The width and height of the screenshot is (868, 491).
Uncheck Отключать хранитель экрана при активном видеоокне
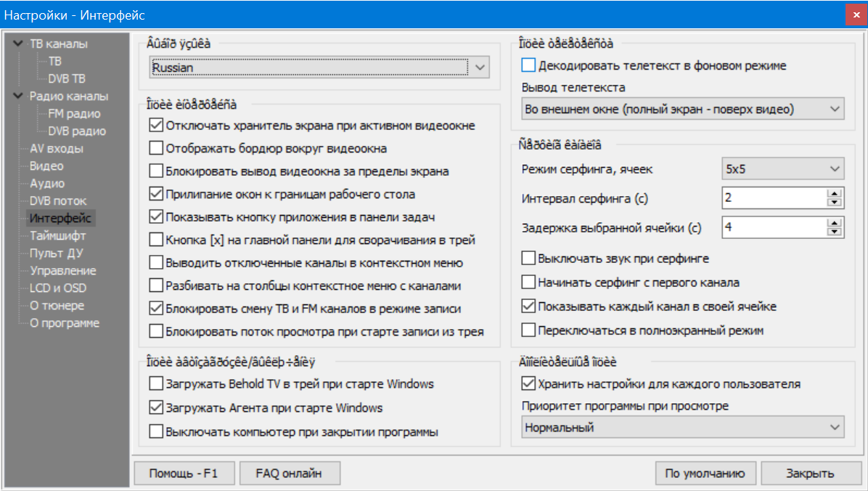tap(155, 126)
